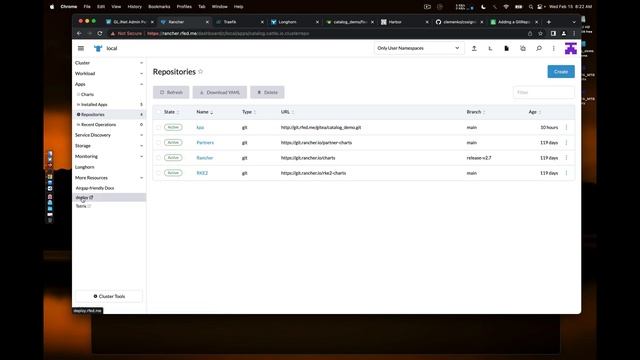Open the Chrome Bookmarks menu
This screenshot has width=640, height=360.
click(159, 7)
